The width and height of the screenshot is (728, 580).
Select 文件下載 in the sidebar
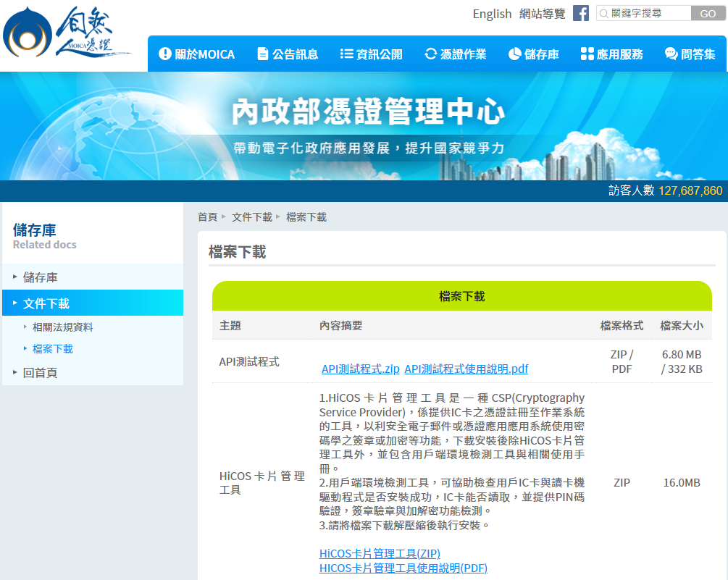click(46, 303)
